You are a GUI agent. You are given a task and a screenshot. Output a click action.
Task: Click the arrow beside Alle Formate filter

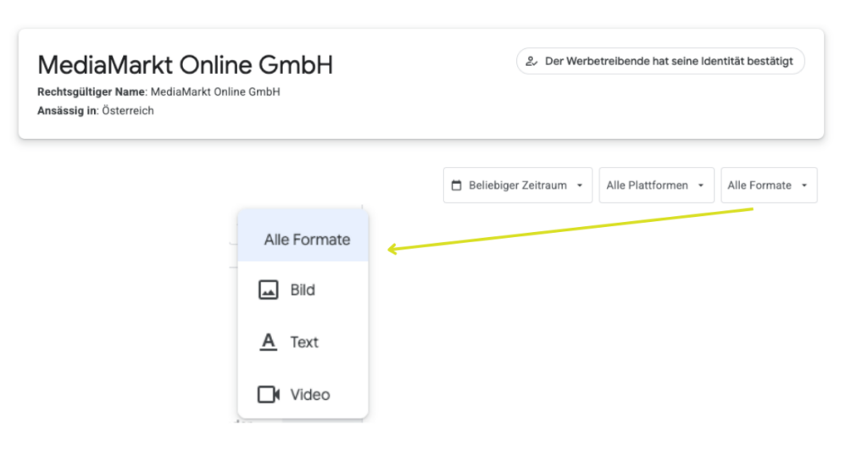tap(804, 185)
